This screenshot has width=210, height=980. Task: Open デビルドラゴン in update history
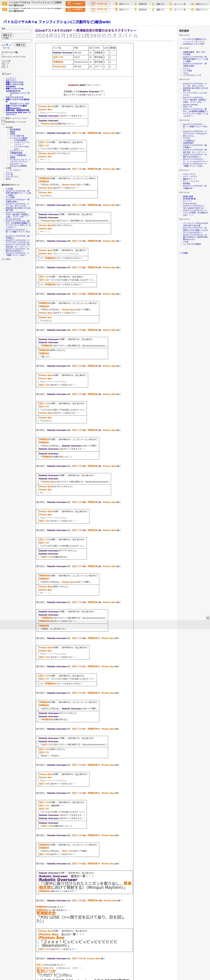coord(189,174)
